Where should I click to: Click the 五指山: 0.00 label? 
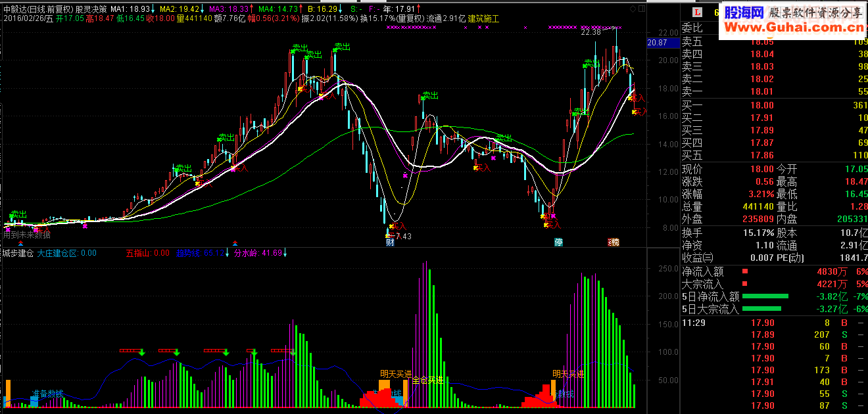(147, 252)
